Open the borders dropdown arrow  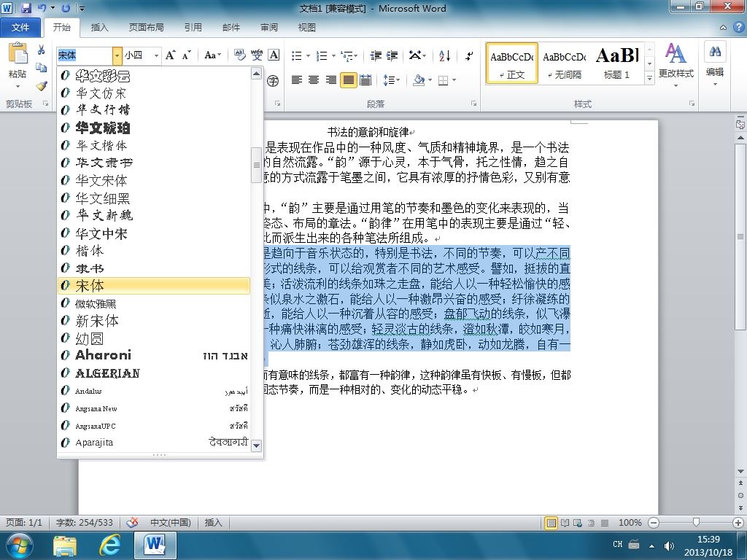(x=454, y=80)
